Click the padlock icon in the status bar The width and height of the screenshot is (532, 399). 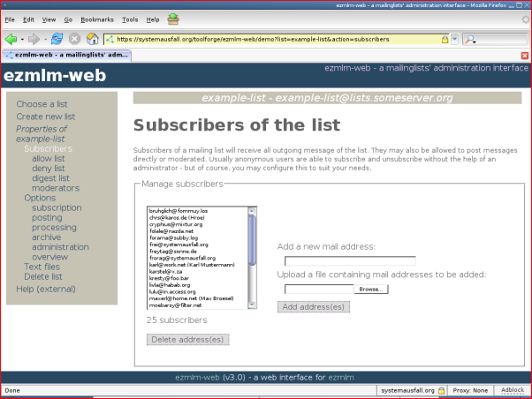pos(441,390)
